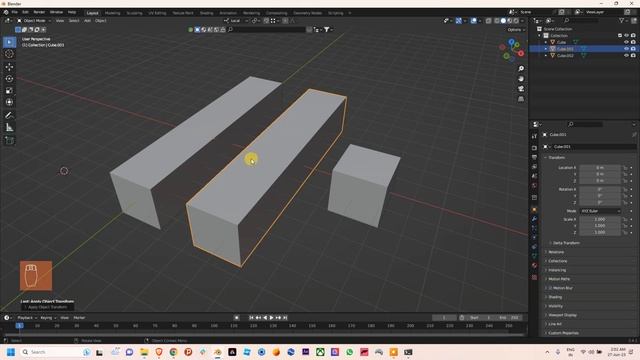The height and width of the screenshot is (360, 640).
Task: Select the Transform tool
Action: [x=9, y=102]
